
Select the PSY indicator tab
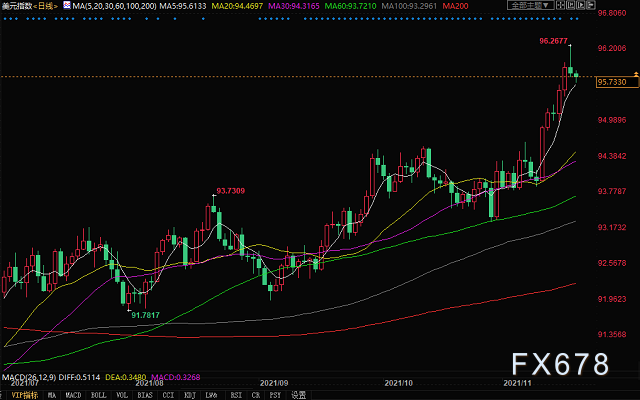tap(275, 395)
